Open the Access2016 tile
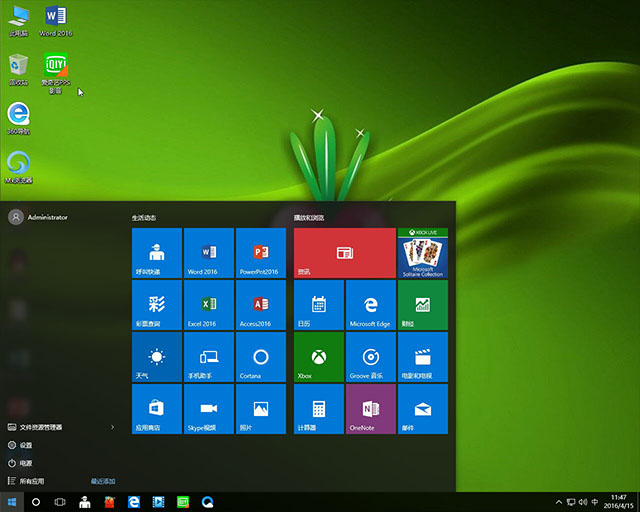 [x=260, y=305]
